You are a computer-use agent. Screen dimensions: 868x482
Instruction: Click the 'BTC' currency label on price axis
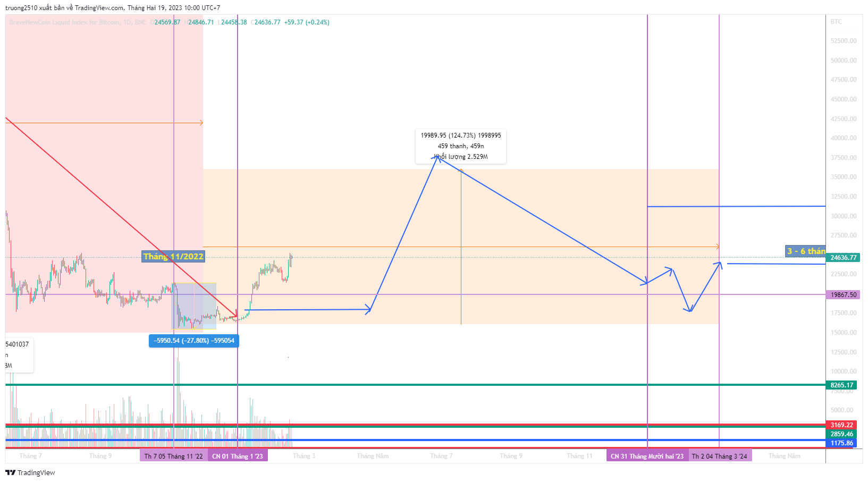point(836,22)
